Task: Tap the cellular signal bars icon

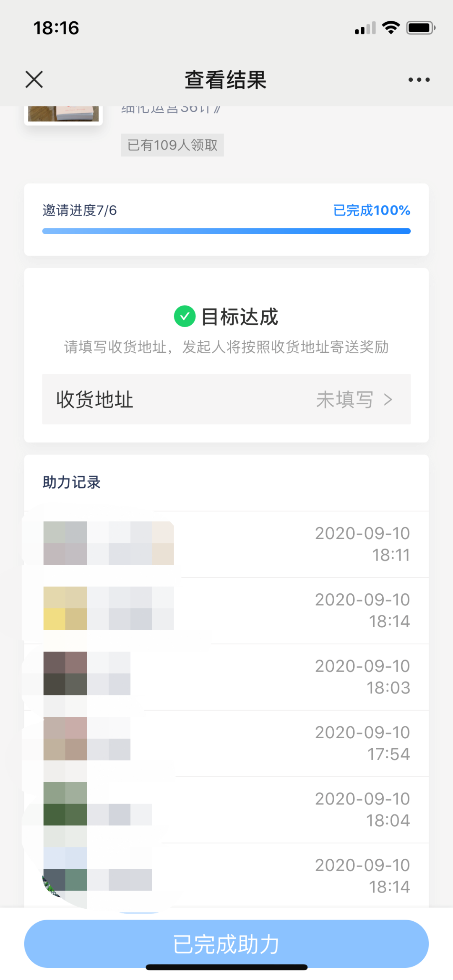Action: [x=365, y=28]
